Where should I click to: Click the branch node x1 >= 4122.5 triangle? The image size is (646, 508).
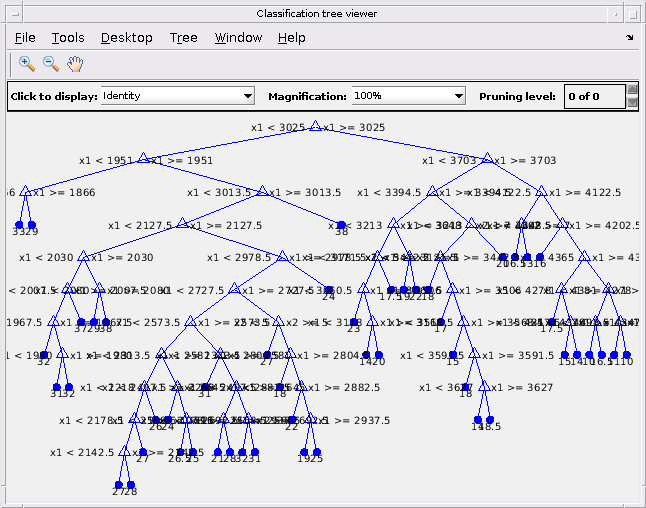(x=541, y=191)
